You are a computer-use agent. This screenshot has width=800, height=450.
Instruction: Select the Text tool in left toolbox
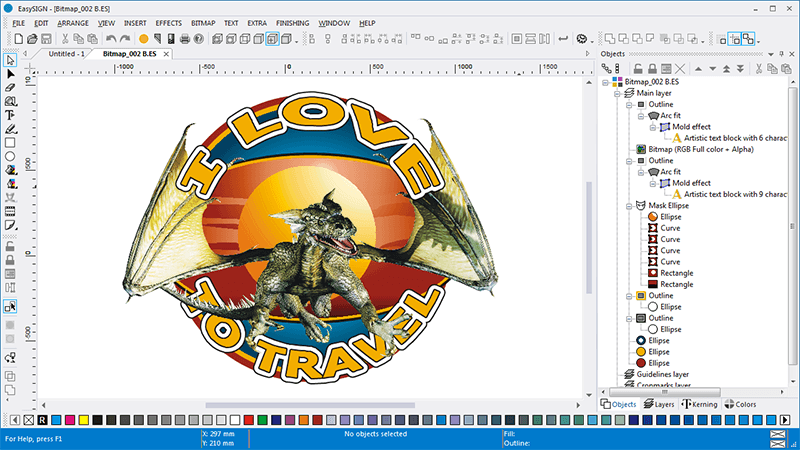11,115
